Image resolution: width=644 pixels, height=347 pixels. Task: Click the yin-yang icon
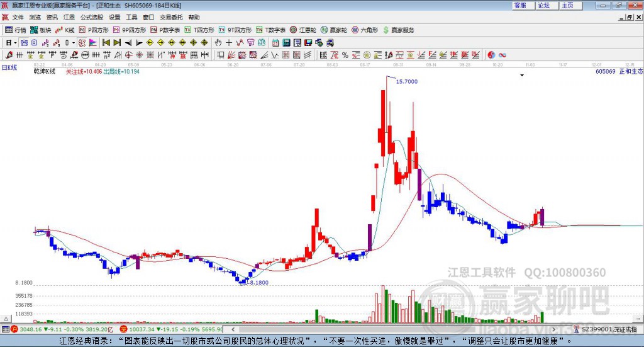491,55
